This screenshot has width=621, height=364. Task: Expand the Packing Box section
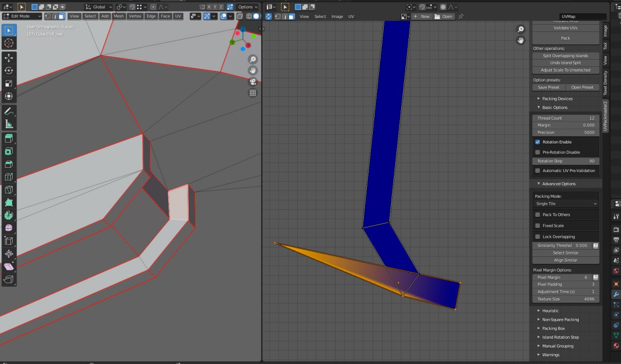(x=554, y=328)
